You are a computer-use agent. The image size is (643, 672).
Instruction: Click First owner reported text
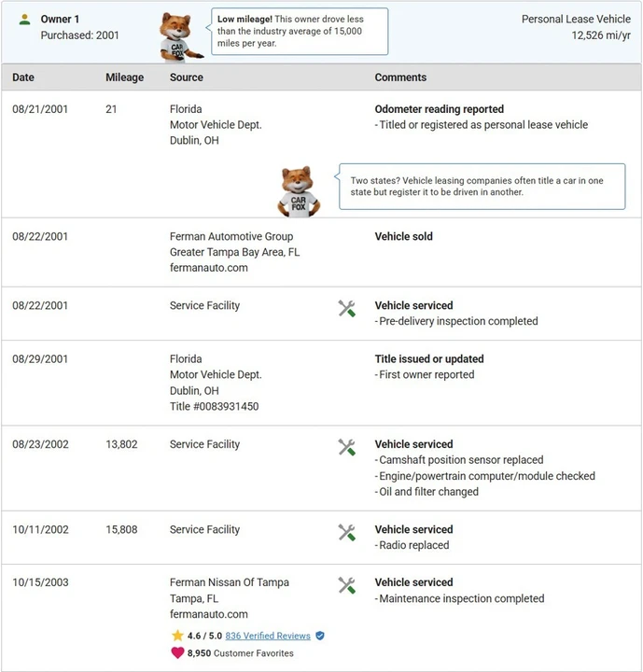425,374
